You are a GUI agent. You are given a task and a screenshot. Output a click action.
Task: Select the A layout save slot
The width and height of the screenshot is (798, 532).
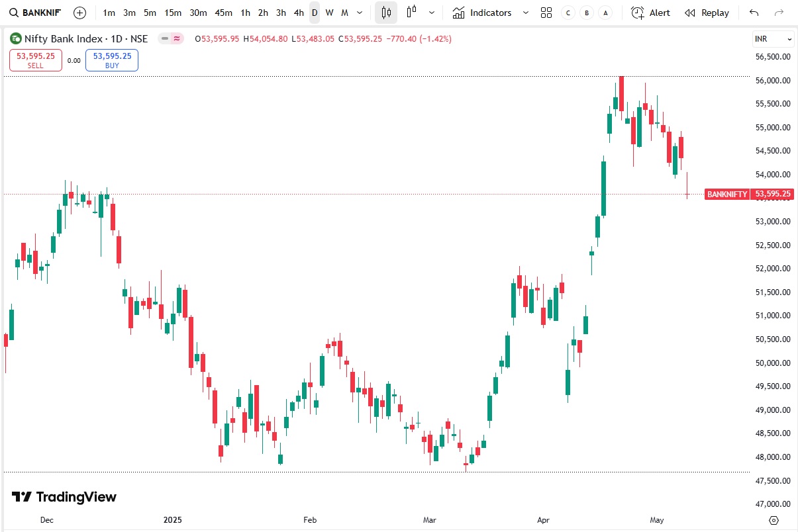[605, 13]
